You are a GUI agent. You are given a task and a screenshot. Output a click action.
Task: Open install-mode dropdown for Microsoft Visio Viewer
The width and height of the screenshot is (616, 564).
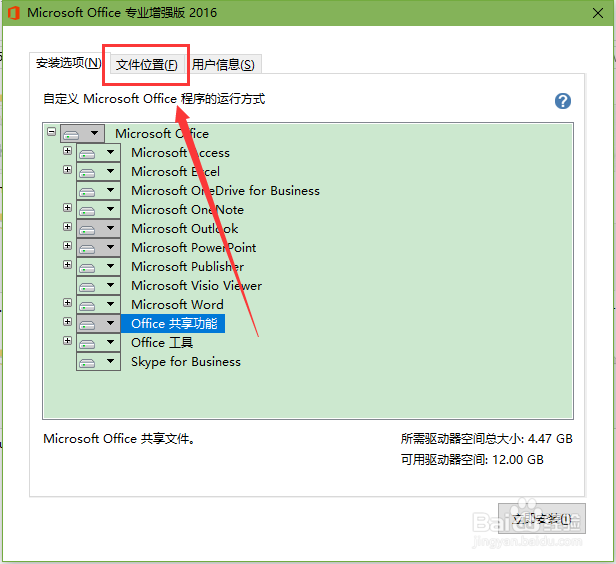98,286
